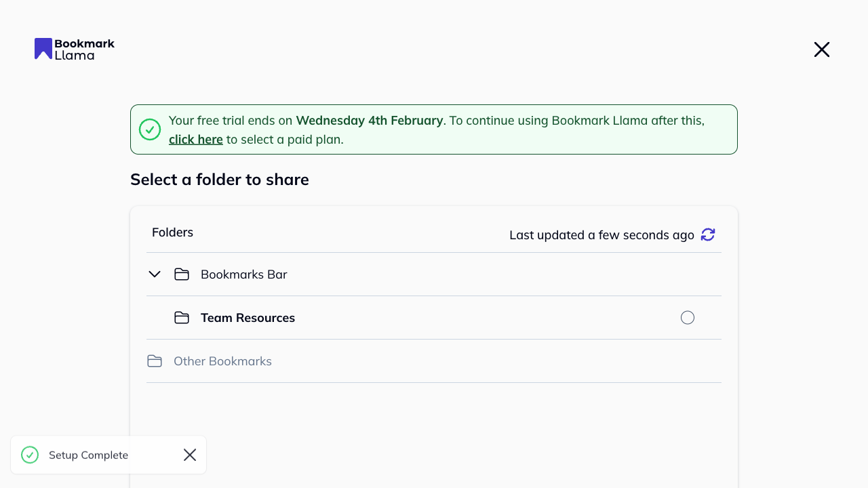The image size is (868, 488).
Task: Choose Team Resources as the shared folder
Action: coord(688,317)
